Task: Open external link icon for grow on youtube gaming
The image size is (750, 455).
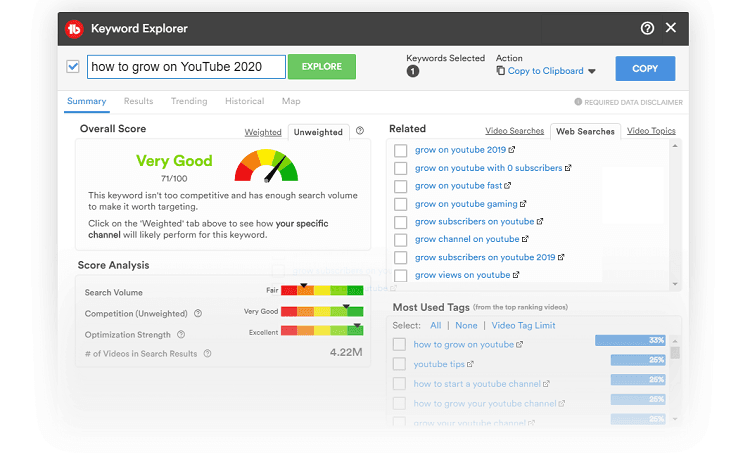Action: coord(523,204)
